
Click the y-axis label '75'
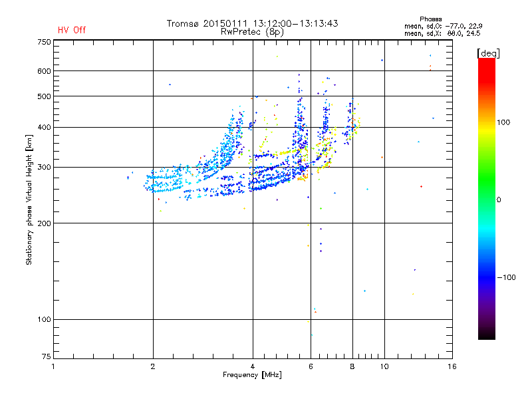[47, 356]
